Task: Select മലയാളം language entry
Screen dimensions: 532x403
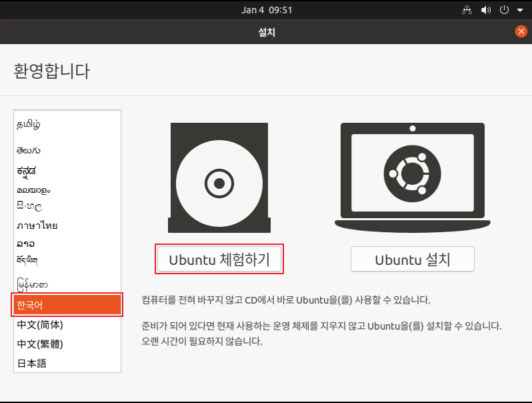Action: [x=67, y=190]
